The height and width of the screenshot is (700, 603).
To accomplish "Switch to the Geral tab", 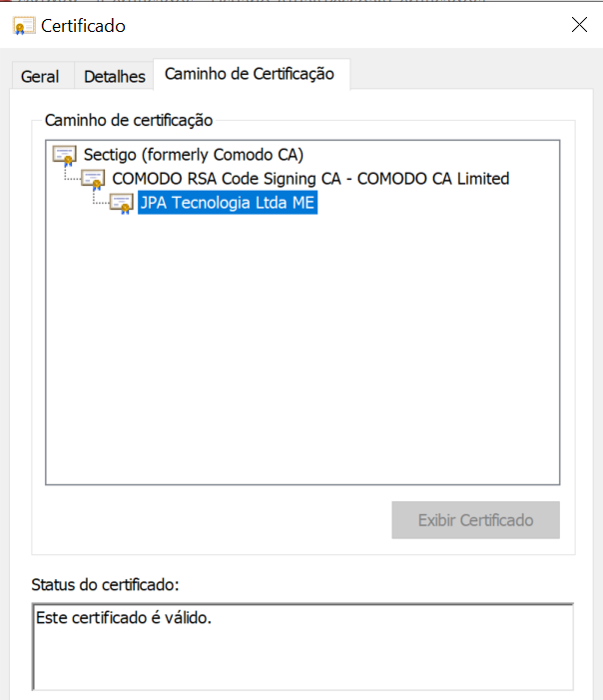I will point(41,76).
